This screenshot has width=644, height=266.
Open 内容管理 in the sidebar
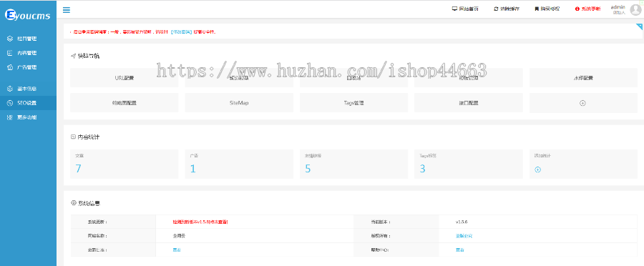coord(29,53)
